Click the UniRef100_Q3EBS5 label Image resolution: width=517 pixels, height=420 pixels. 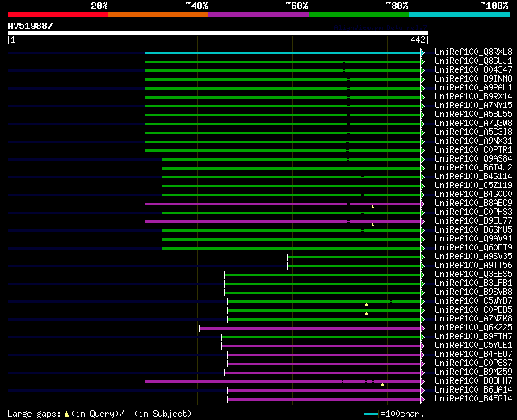pos(473,275)
